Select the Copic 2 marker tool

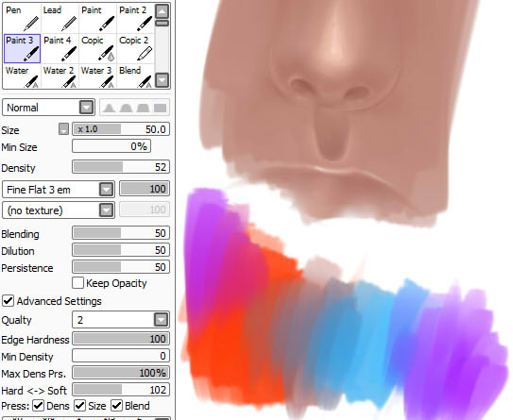[x=135, y=48]
